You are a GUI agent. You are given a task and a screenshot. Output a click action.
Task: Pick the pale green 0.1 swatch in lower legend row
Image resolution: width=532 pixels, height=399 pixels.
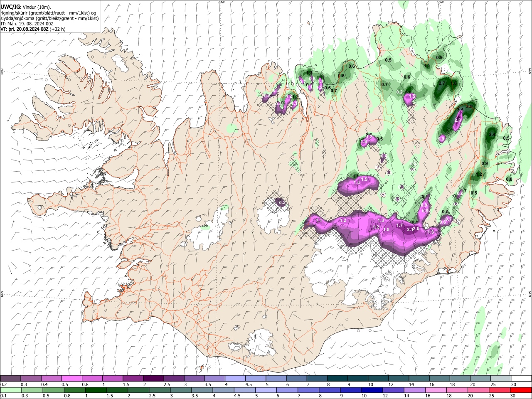[11, 390]
